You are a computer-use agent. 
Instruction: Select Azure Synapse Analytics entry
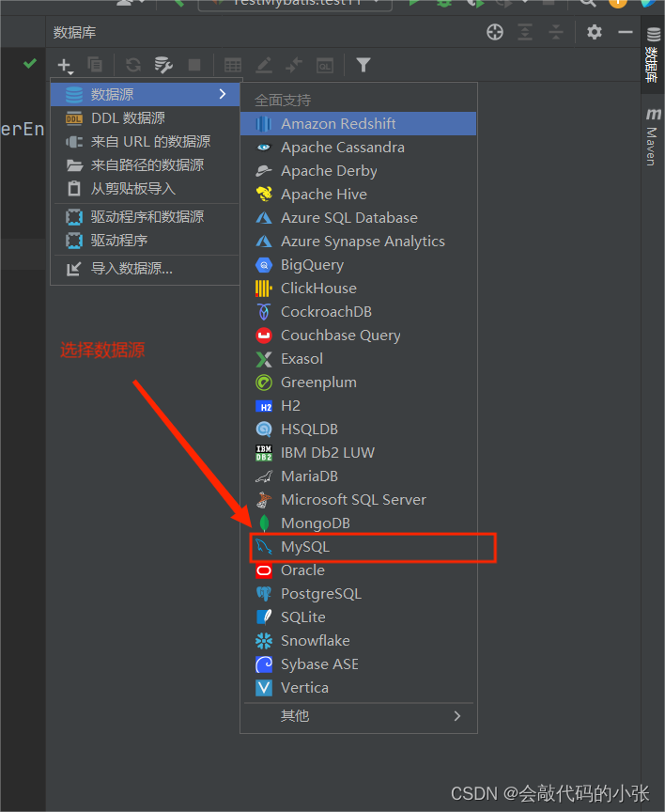[358, 242]
